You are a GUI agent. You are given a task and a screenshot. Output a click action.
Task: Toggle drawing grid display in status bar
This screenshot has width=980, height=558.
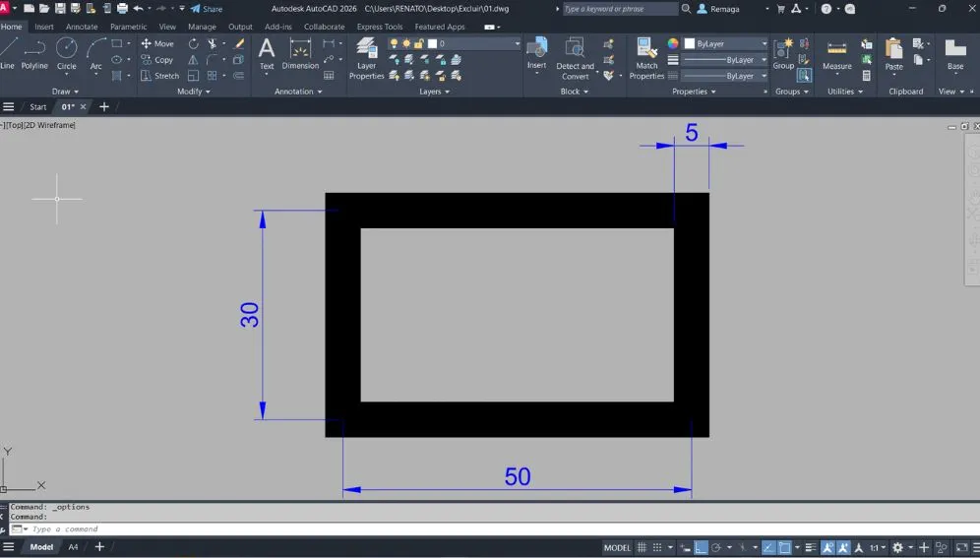tap(643, 547)
